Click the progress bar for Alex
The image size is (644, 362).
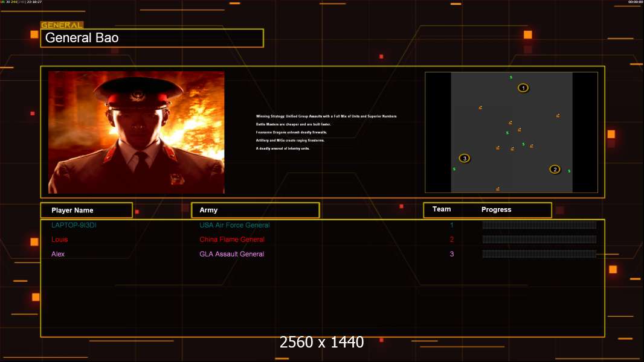(x=539, y=254)
